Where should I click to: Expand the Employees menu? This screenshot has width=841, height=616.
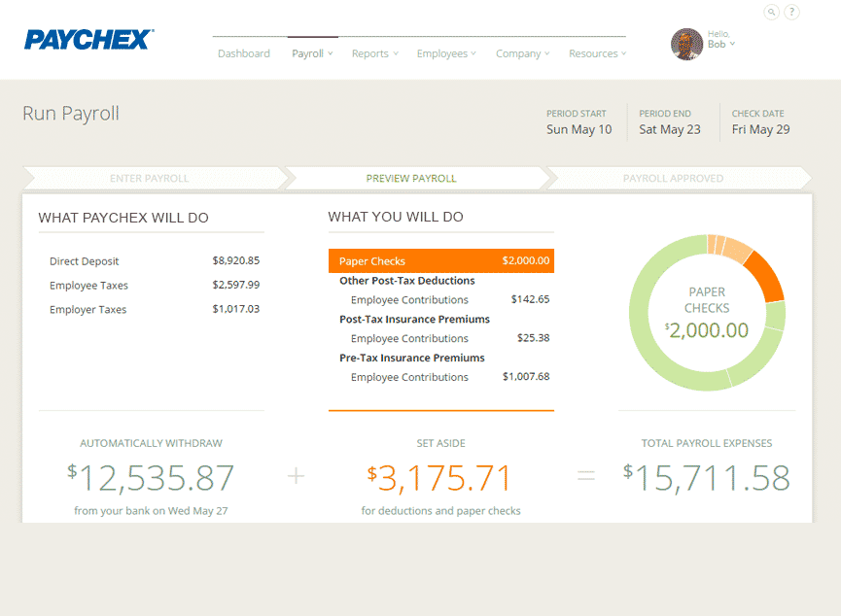(446, 53)
